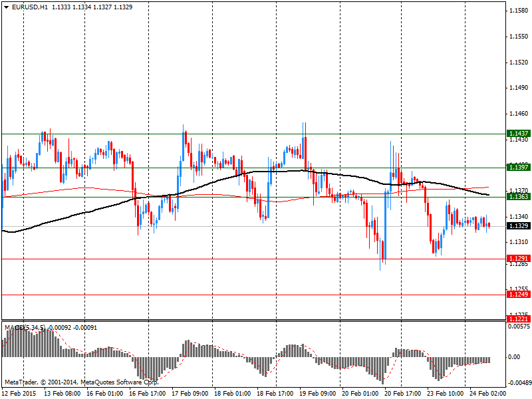
Task: Click the 24 Feb 02:00 time label
Action: pyautogui.click(x=487, y=394)
